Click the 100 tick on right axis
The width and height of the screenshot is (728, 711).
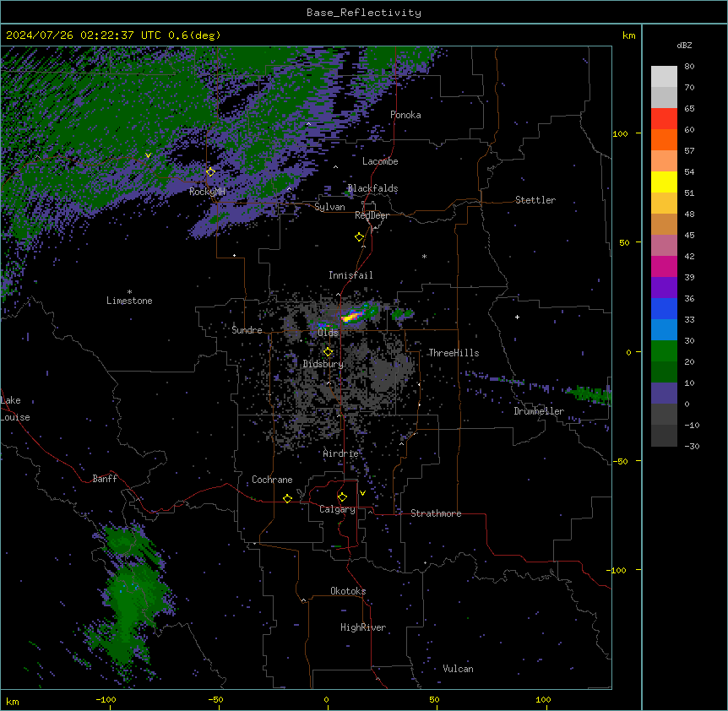620,133
